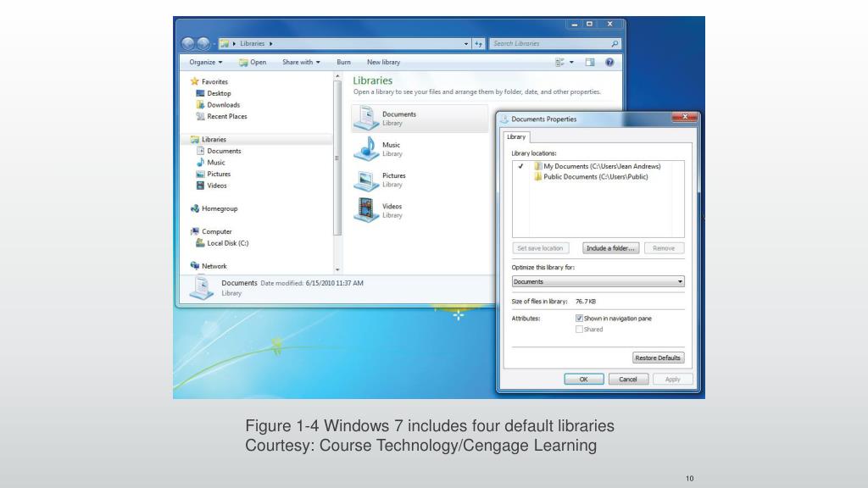868x488 pixels.
Task: Open the Optimize this library for dropdown
Action: [x=598, y=281]
